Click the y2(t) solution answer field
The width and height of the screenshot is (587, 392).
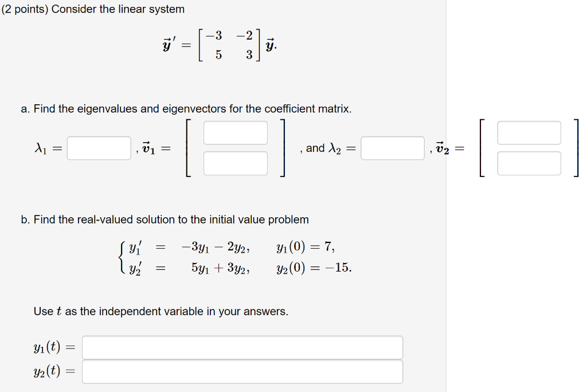(242, 371)
